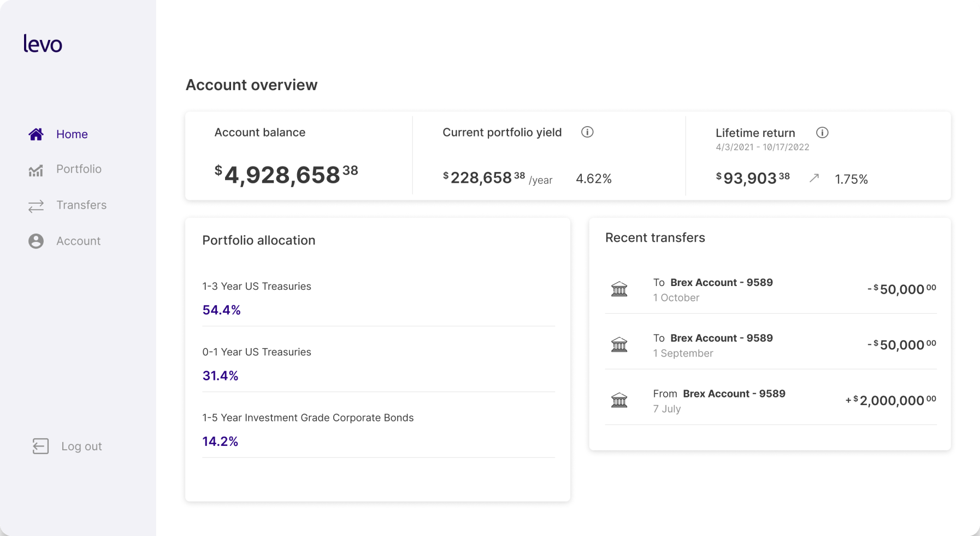Open the 1 October Brex Account transfer
Screen dimensions: 980x536
771,289
